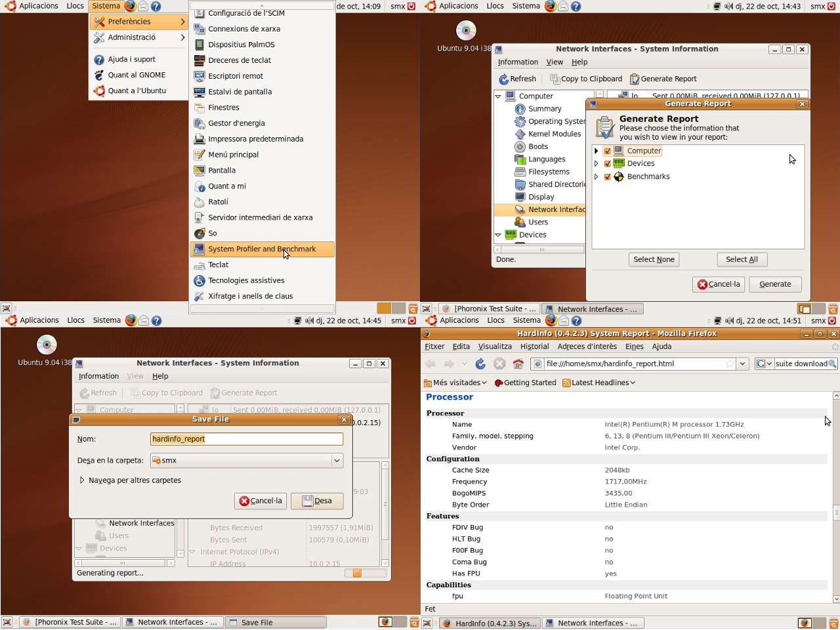Viewport: 840px width, 630px height.
Task: Uncheck the Devices checkbox in Generate Report
Action: 607,163
